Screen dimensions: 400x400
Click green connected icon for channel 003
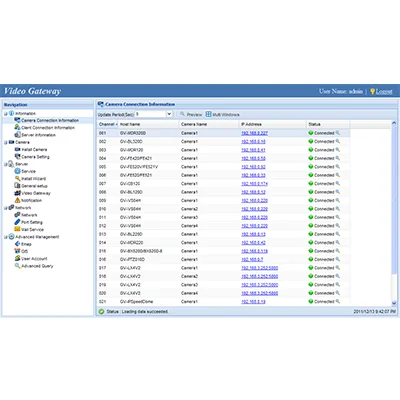click(311, 150)
